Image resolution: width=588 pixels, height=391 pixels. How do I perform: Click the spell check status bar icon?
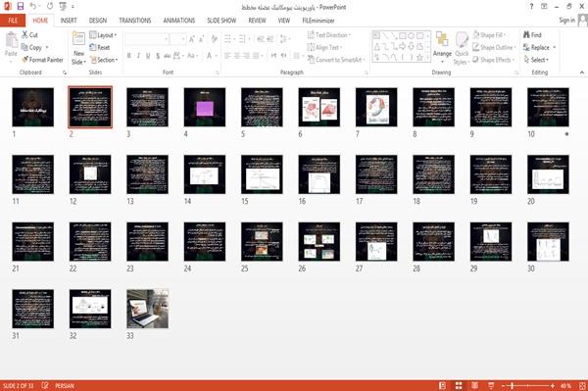click(45, 385)
